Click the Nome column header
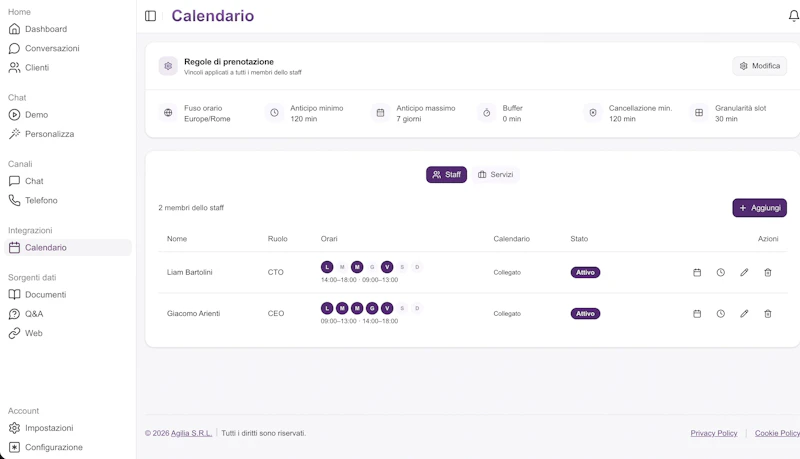800x459 pixels. pyautogui.click(x=177, y=239)
